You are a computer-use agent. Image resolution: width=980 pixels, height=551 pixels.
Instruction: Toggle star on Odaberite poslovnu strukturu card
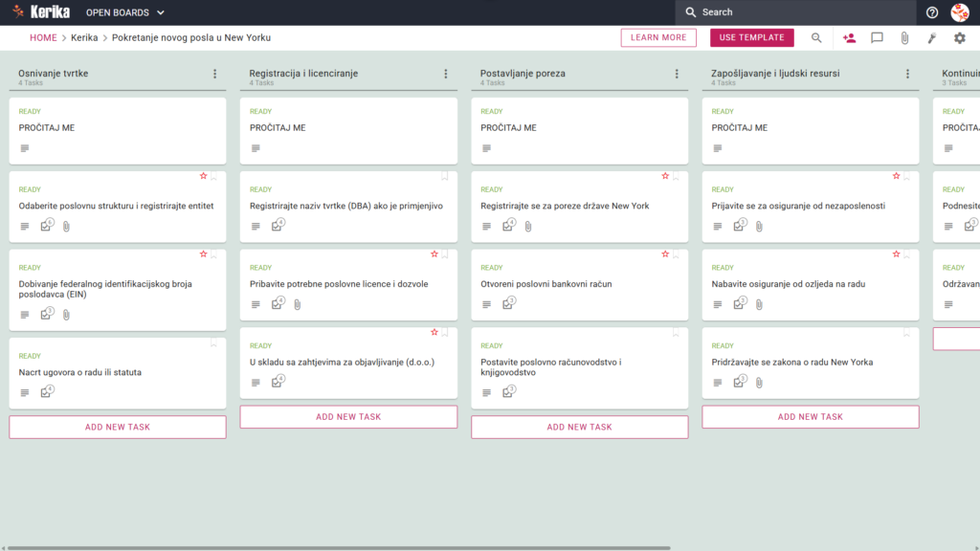tap(203, 176)
